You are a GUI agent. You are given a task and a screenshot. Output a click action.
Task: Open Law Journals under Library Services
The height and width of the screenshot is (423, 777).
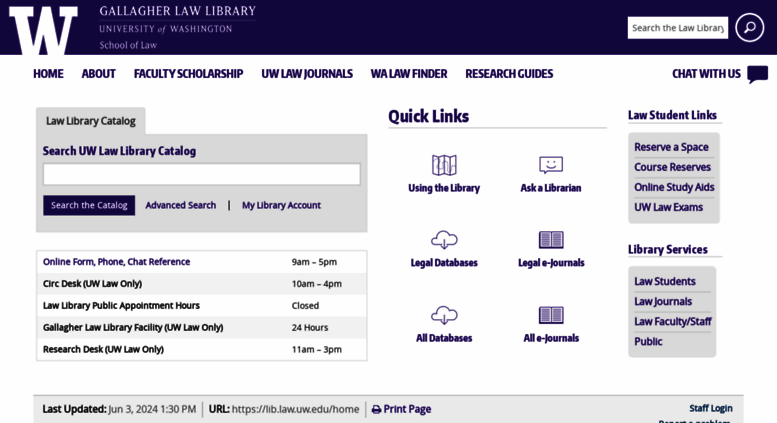[x=663, y=302]
